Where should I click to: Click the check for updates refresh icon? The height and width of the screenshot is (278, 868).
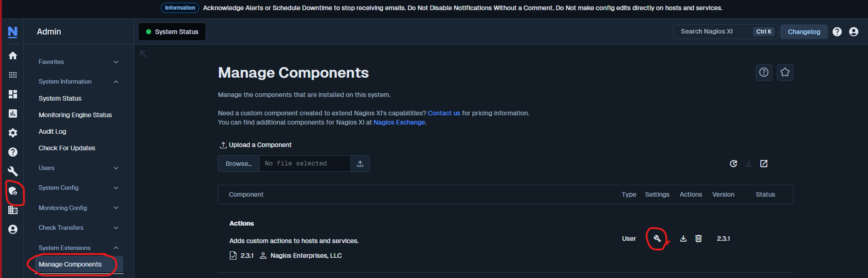point(734,164)
